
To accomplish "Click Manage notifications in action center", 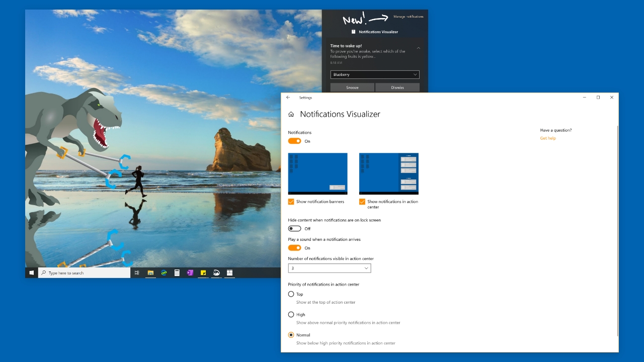I will click(408, 17).
